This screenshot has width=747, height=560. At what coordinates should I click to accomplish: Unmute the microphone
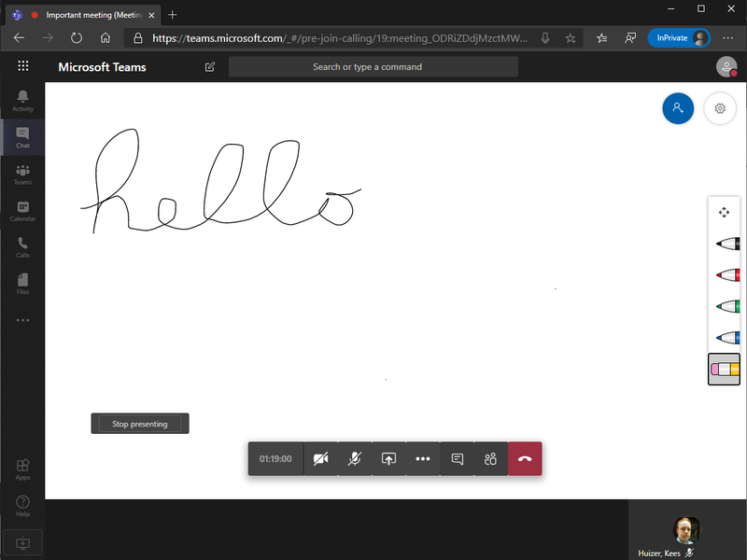(355, 458)
